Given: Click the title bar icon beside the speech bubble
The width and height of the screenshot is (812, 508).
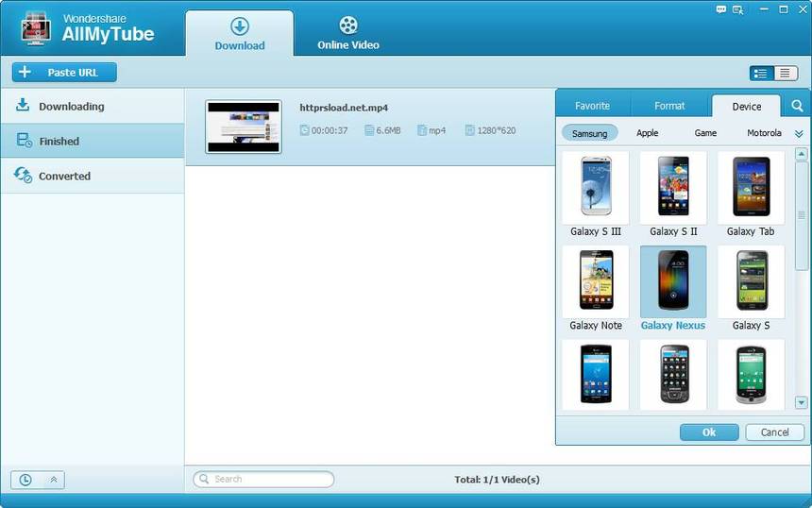Looking at the screenshot, I should (x=738, y=9).
